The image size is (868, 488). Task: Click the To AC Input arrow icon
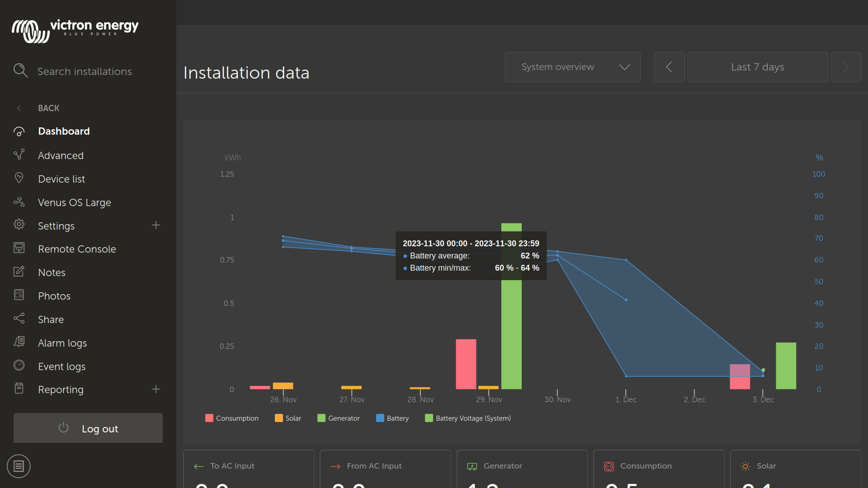pos(199,466)
